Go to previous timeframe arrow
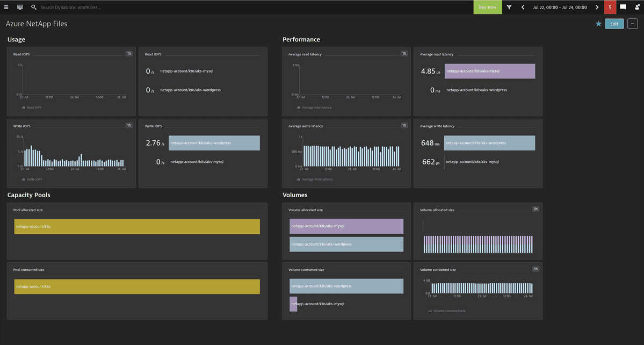644x345 pixels. pos(523,7)
